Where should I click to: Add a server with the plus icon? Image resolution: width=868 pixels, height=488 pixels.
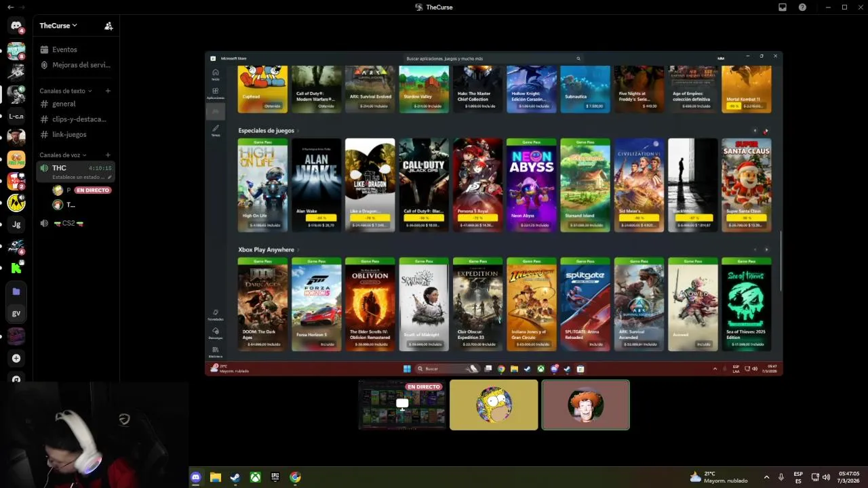click(16, 358)
